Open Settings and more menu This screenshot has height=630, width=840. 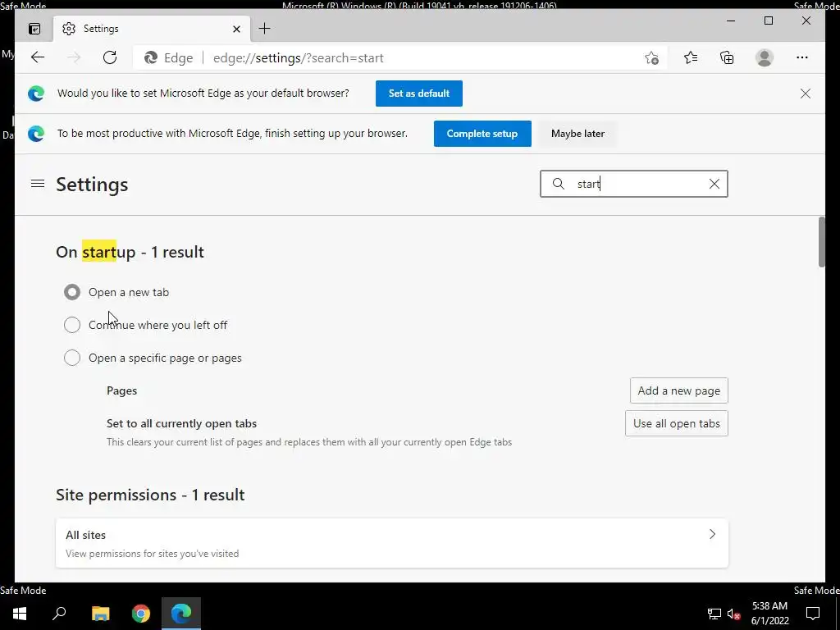[802, 58]
